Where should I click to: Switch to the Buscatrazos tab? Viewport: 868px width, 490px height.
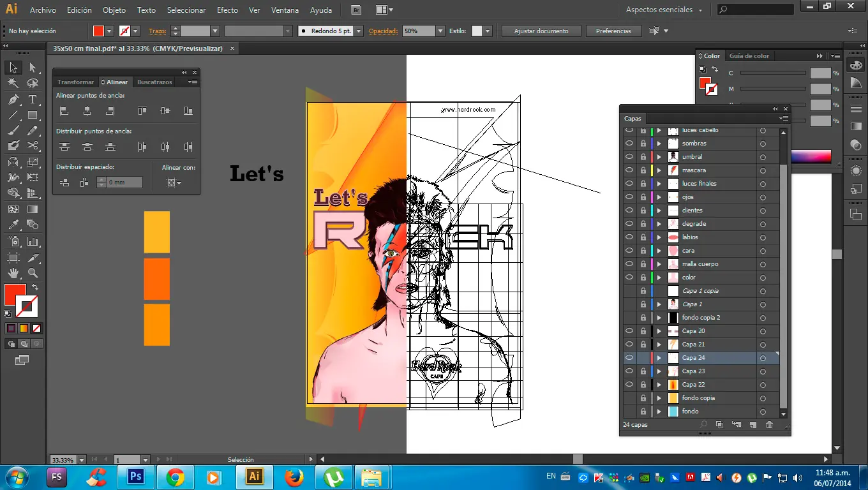tap(154, 82)
